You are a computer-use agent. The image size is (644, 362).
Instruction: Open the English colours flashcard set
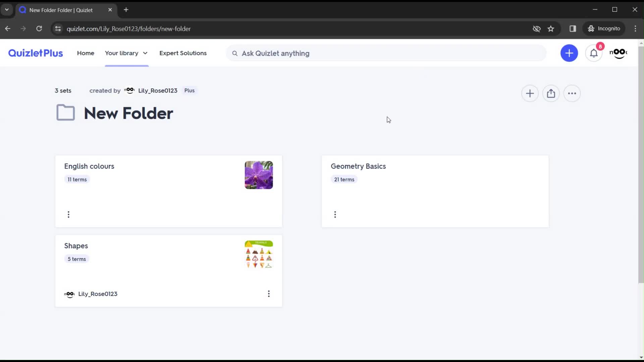(x=89, y=166)
